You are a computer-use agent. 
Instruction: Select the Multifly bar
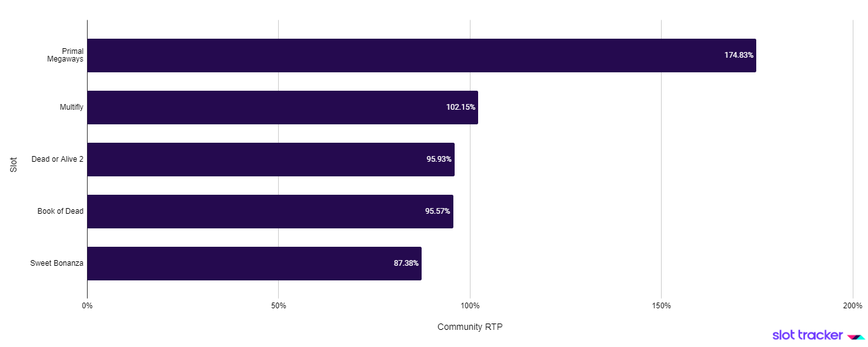coord(267,107)
